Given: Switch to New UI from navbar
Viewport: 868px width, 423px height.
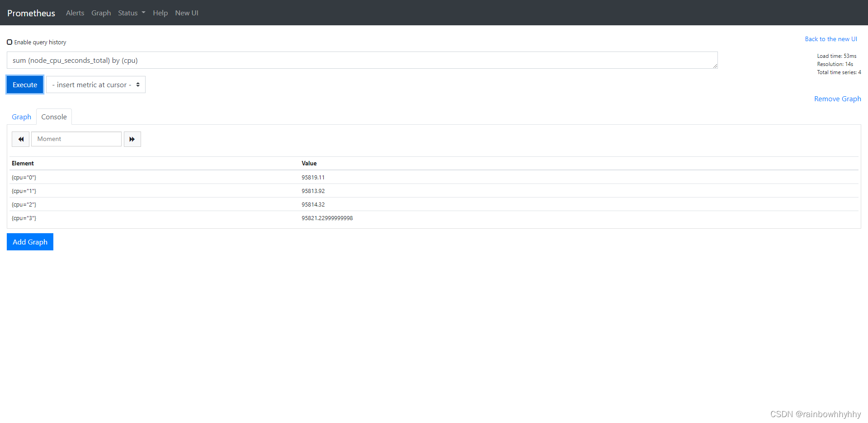Looking at the screenshot, I should 187,13.
